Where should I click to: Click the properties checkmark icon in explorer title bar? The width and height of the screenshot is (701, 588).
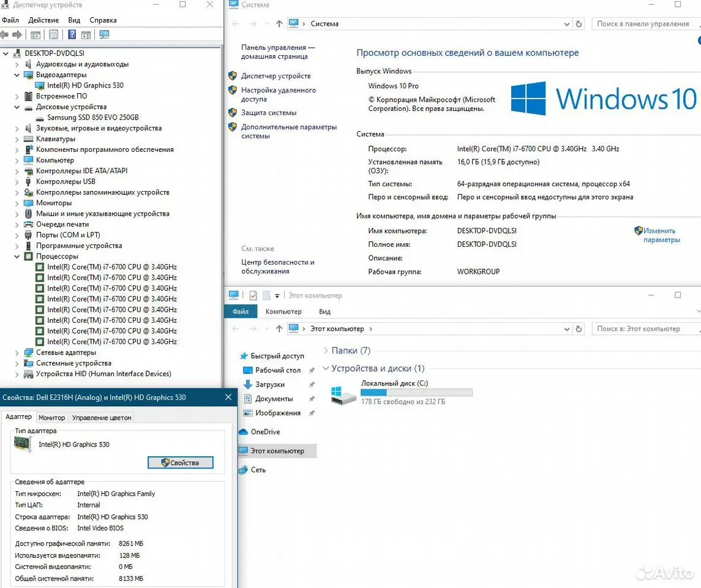pos(253,296)
